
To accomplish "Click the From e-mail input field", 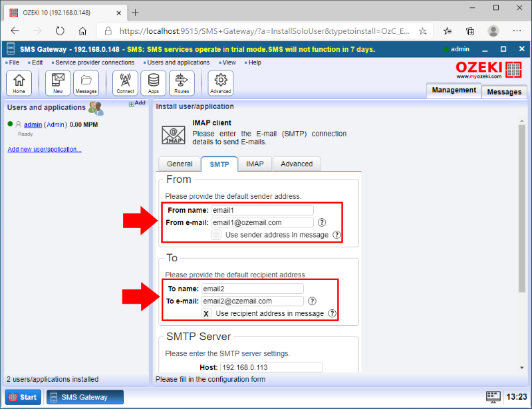I will (x=262, y=222).
